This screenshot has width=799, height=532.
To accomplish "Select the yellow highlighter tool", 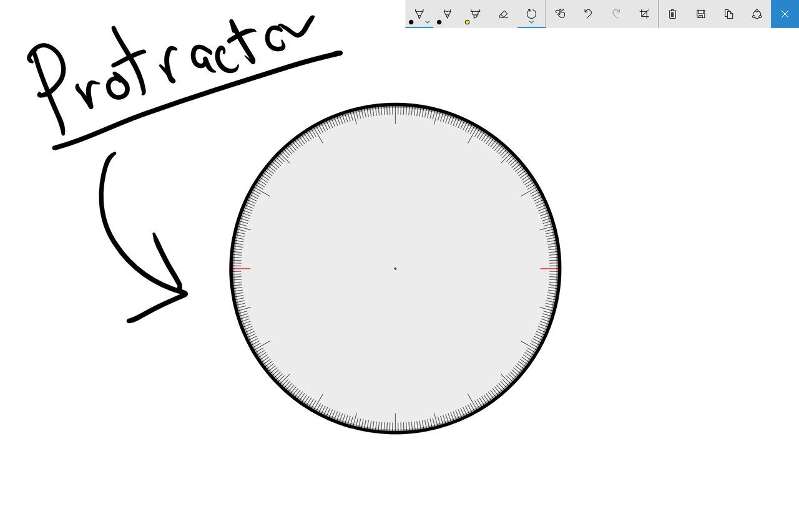I will (x=475, y=14).
